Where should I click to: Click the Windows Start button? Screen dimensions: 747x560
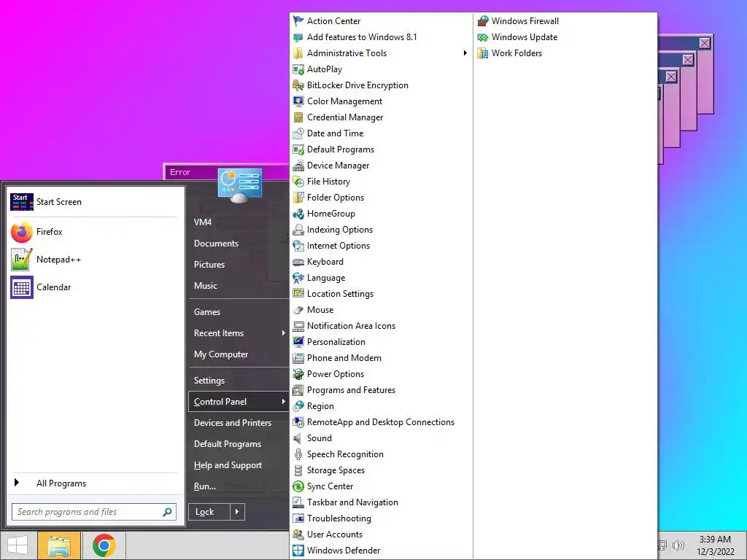pos(18,545)
